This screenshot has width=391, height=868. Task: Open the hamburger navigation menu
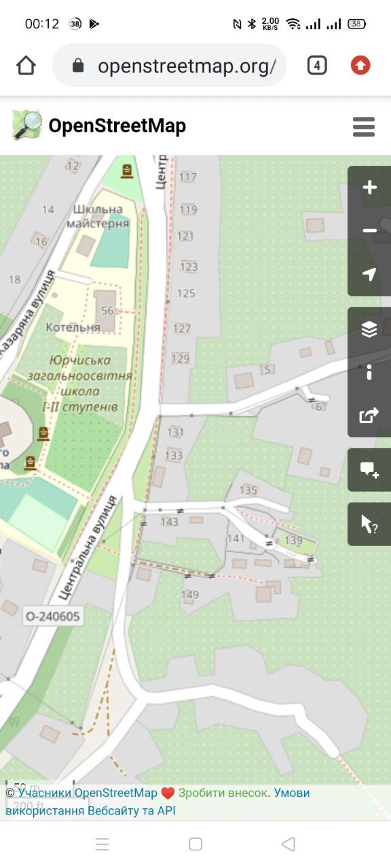[x=364, y=126]
